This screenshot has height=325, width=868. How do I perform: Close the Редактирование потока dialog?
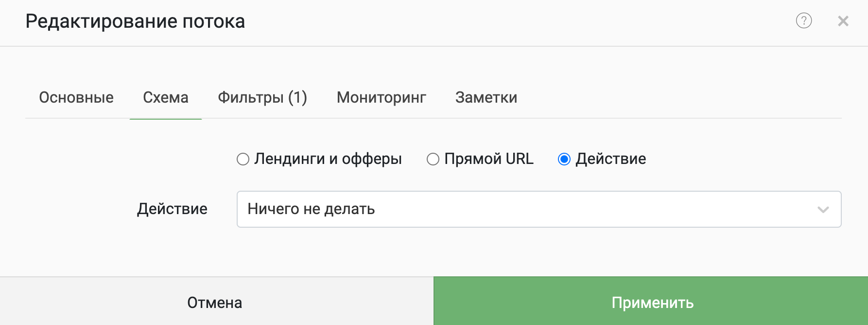[843, 21]
